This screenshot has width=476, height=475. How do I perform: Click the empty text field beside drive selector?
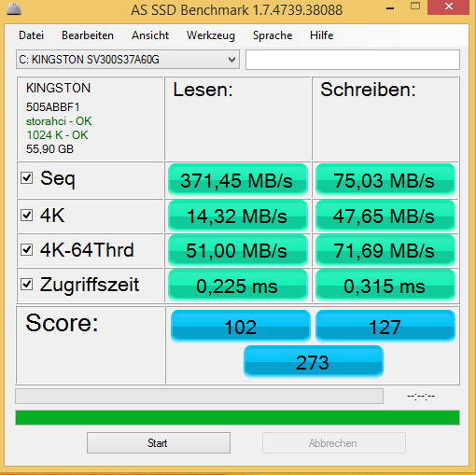point(353,60)
